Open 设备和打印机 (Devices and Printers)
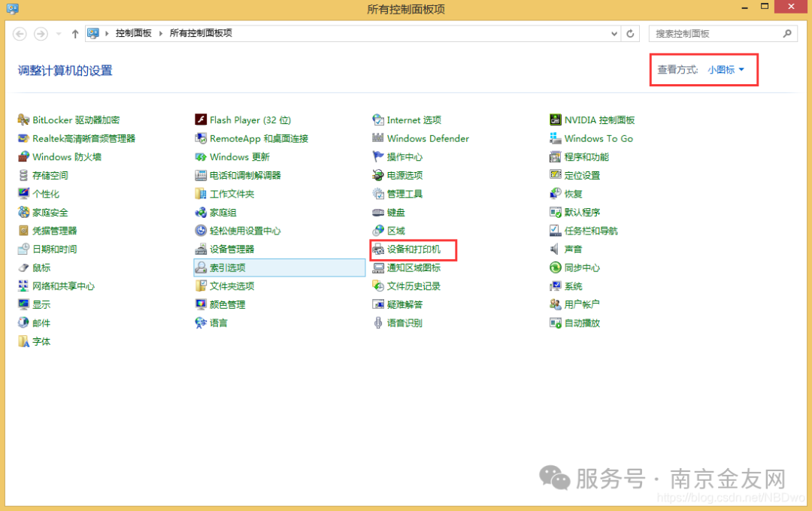Viewport: 812px width, 511px height. pos(413,249)
